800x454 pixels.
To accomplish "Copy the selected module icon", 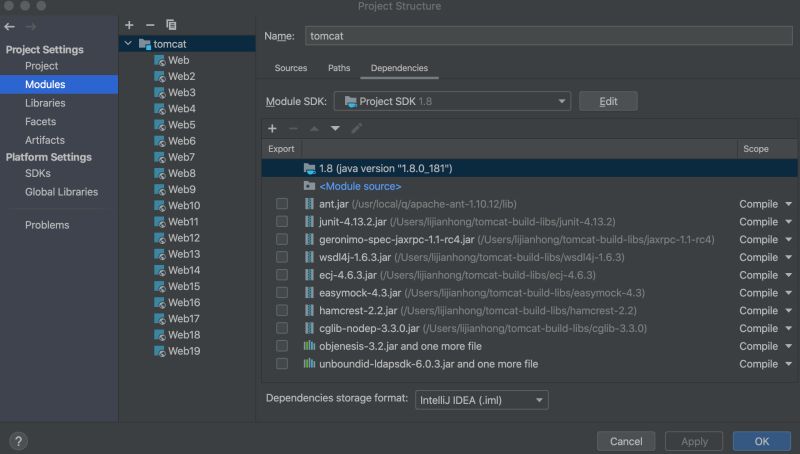I will pos(171,25).
